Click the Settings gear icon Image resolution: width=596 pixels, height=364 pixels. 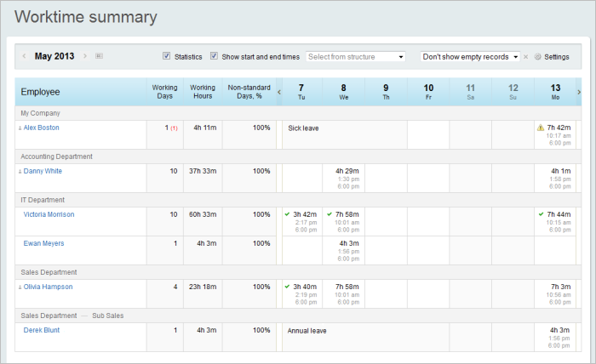click(x=538, y=57)
